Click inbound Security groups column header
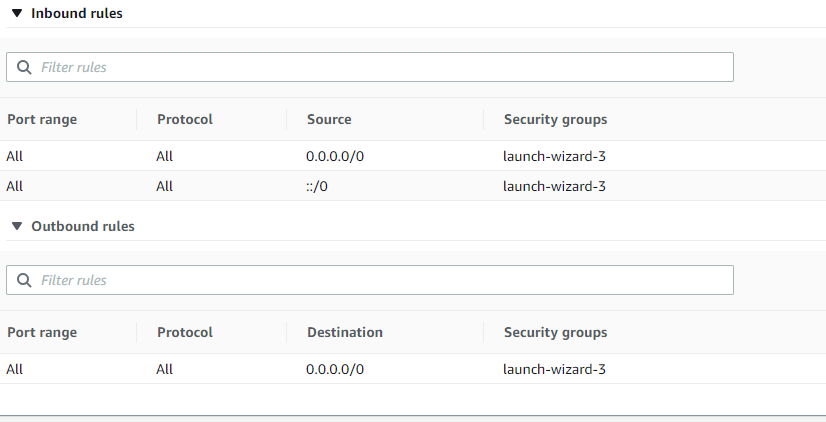This screenshot has width=826, height=422. [x=555, y=120]
